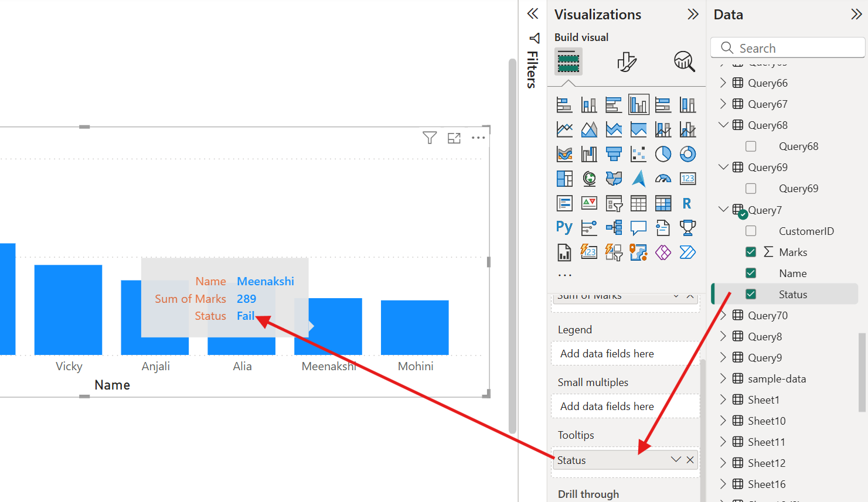Image resolution: width=868 pixels, height=502 pixels.
Task: Click the Mohini bar in the chart
Action: coord(415,327)
